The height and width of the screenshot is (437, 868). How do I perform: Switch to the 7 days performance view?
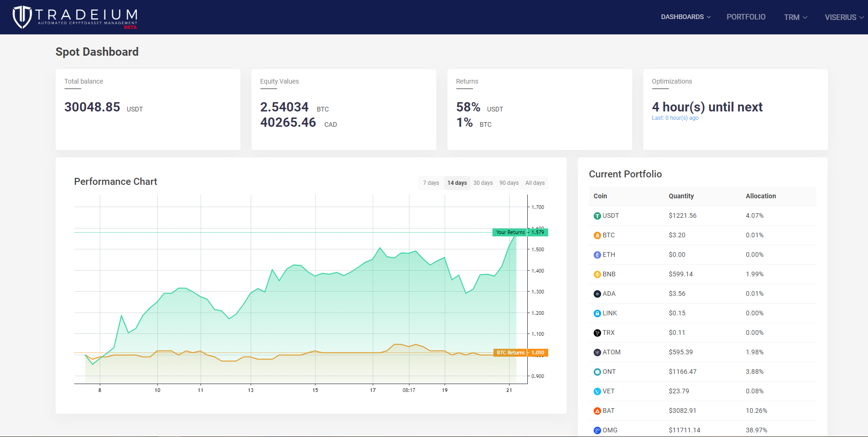pos(430,183)
